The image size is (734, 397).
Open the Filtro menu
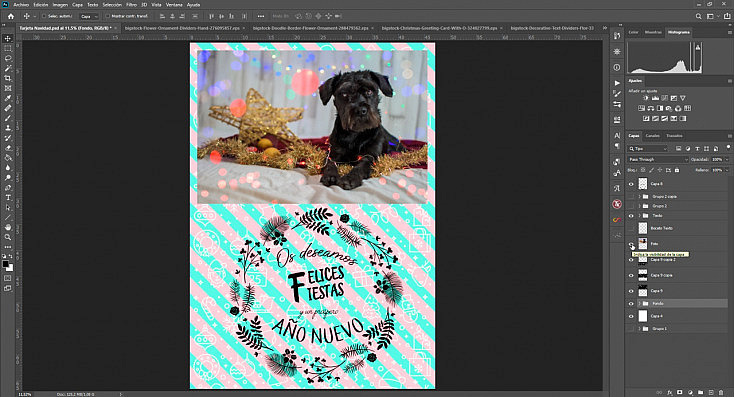[x=132, y=5]
